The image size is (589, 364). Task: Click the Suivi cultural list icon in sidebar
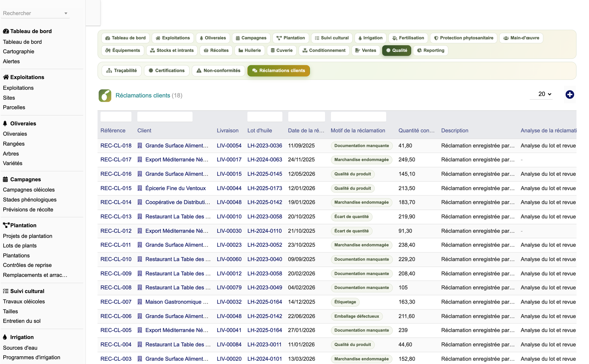tap(6, 291)
